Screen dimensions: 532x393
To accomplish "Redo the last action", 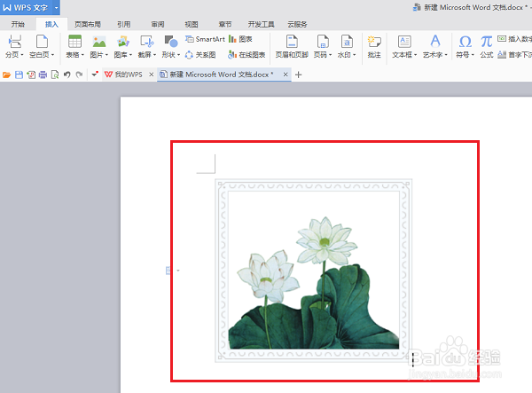I will click(79, 75).
